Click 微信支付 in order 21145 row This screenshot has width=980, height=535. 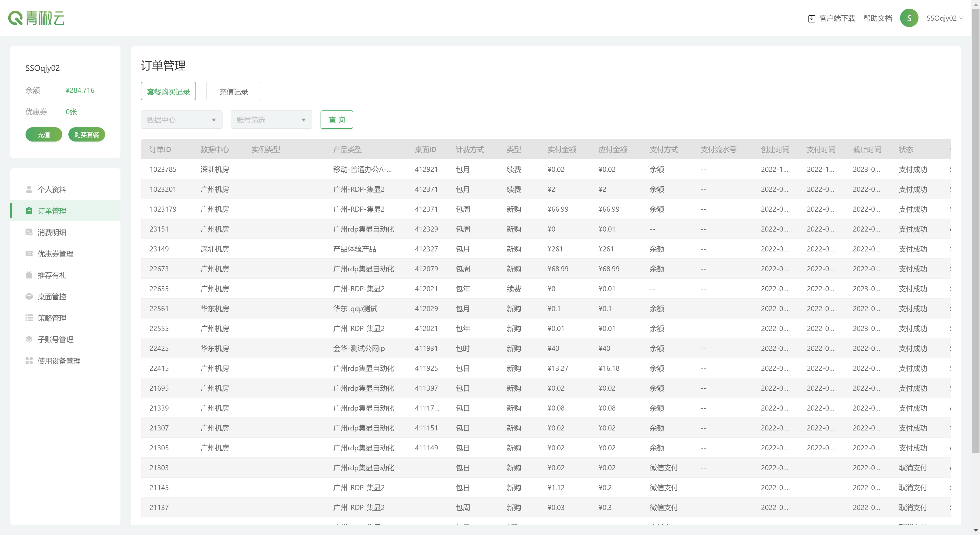click(664, 488)
